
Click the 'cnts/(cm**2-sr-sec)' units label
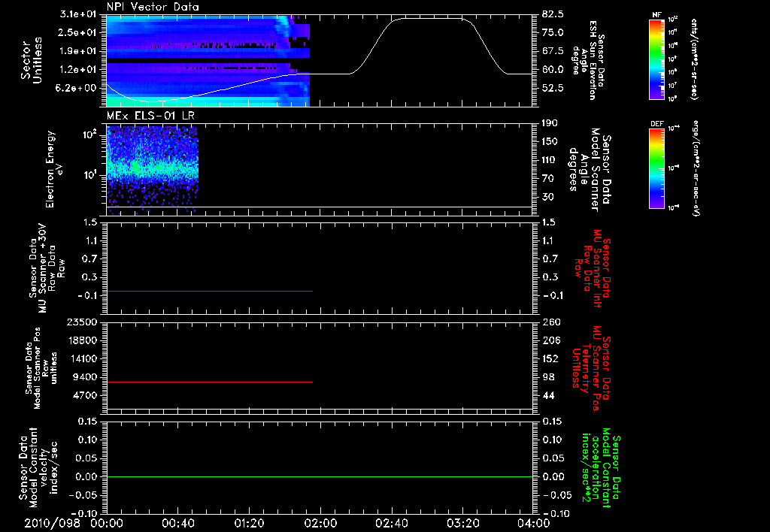coord(694,59)
